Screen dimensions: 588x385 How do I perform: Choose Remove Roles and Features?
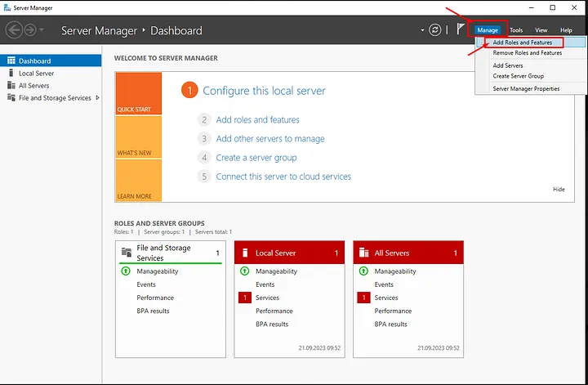coord(527,53)
